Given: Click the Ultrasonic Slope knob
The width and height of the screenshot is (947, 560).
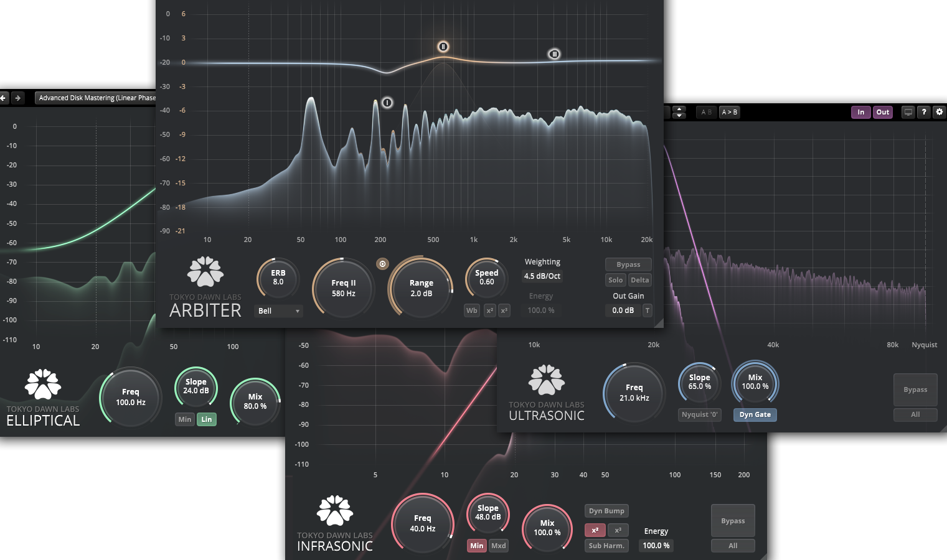Looking at the screenshot, I should pyautogui.click(x=699, y=382).
